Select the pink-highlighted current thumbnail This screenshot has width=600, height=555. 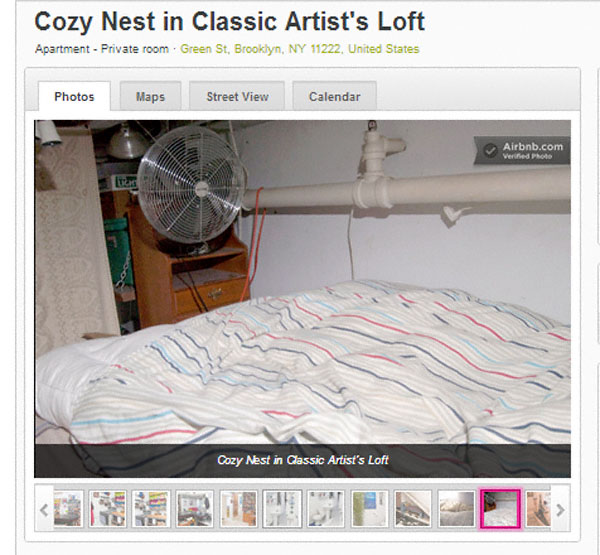tap(500, 509)
